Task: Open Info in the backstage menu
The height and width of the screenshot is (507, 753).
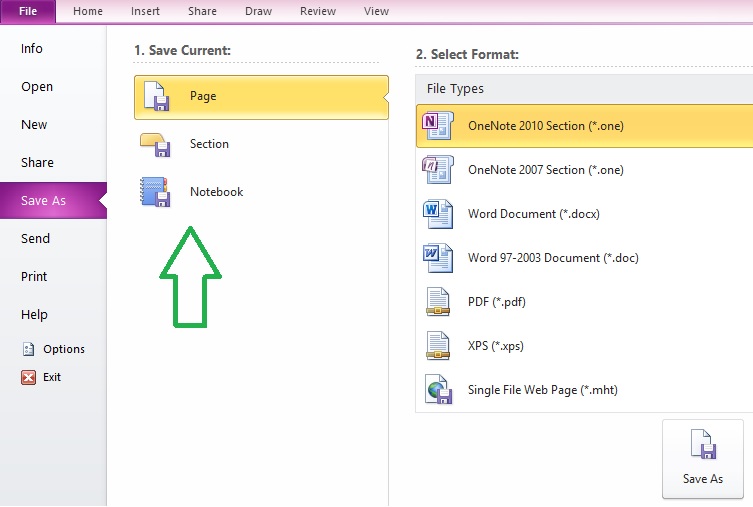Action: click(x=32, y=48)
